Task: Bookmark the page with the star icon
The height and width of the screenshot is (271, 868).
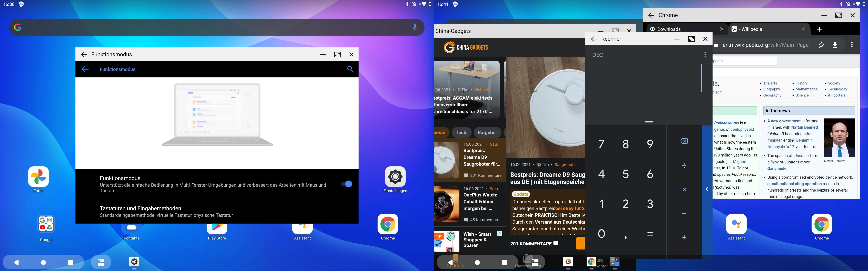Action: (x=822, y=45)
